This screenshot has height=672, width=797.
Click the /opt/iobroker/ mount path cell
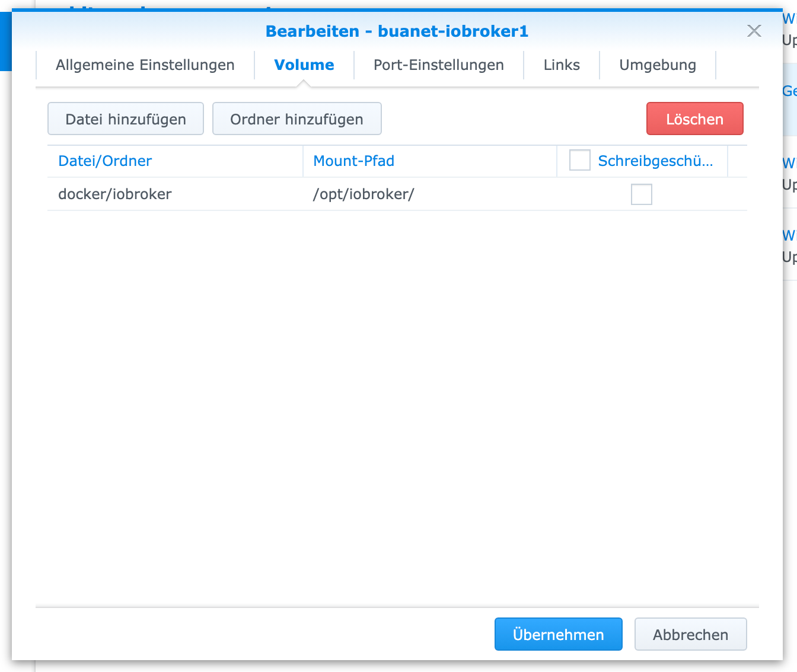tap(429, 194)
